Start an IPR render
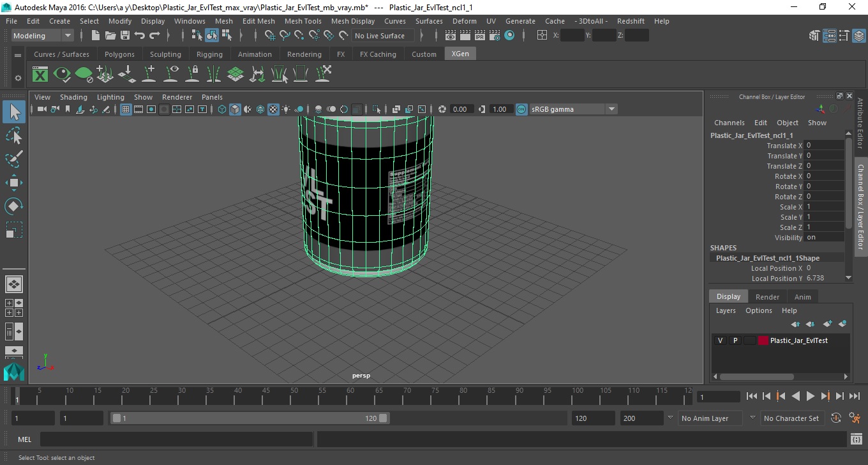The height and width of the screenshot is (465, 868). pos(480,36)
